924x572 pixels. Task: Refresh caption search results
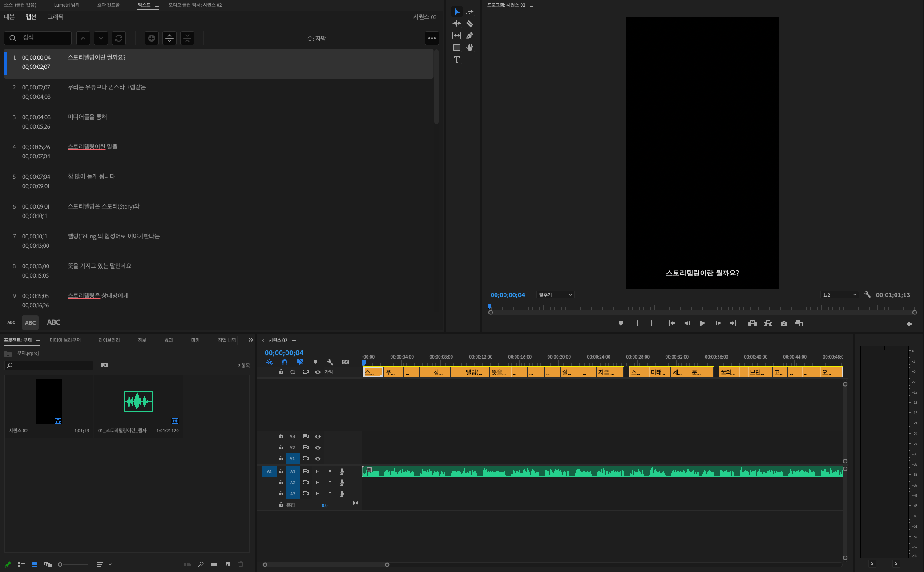[119, 38]
